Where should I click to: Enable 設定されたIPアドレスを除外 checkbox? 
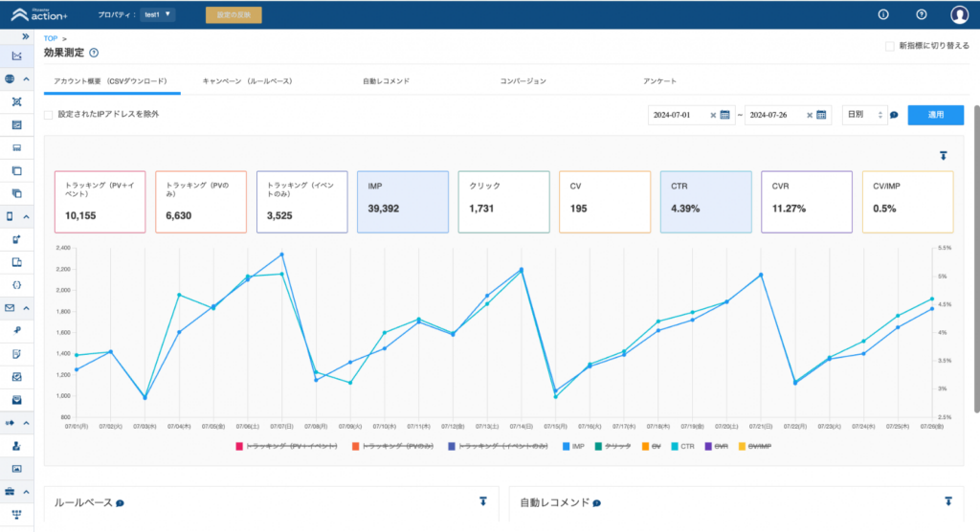point(49,115)
